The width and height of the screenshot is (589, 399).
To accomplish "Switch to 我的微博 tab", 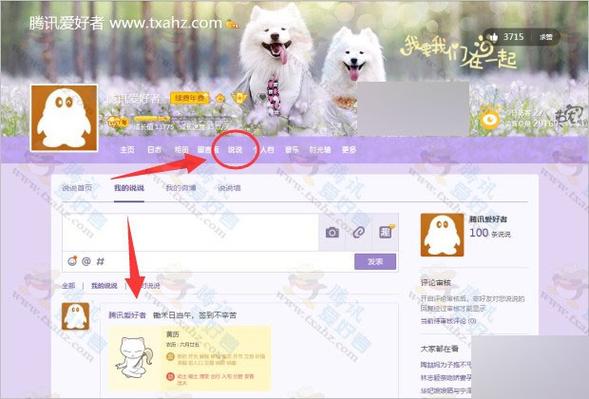I will coord(181,188).
